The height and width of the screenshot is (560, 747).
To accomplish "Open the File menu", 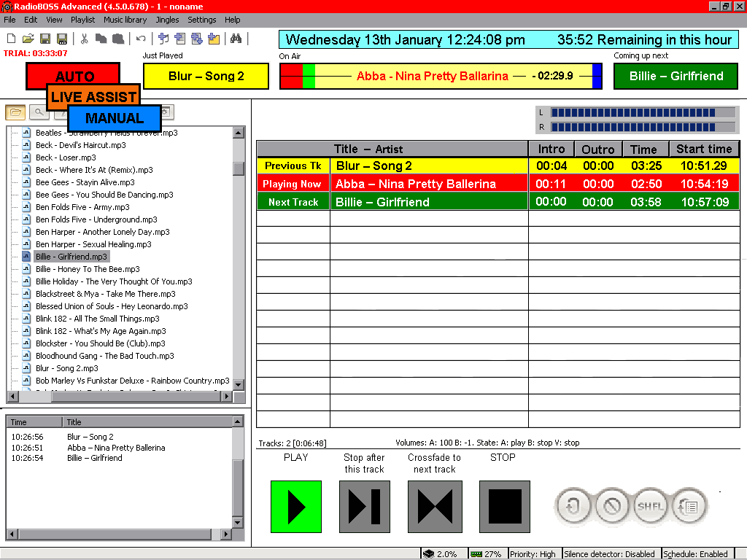I will coord(9,20).
